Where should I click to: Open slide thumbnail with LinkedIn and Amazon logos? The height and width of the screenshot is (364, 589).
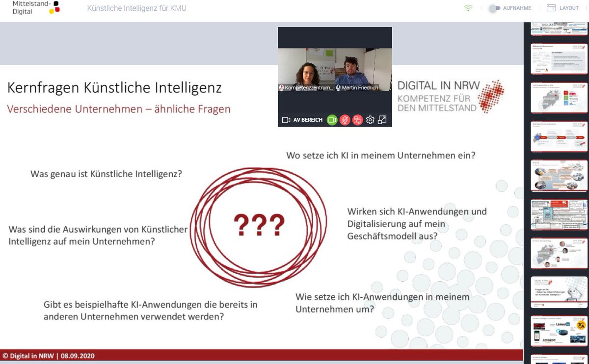[559, 331]
